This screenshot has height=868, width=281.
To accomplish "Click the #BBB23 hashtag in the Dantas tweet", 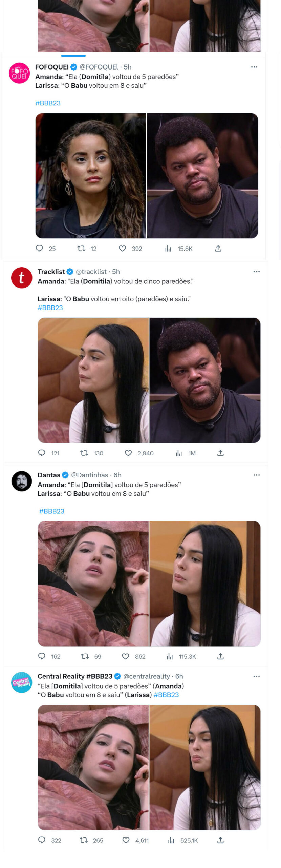I will pos(51,511).
